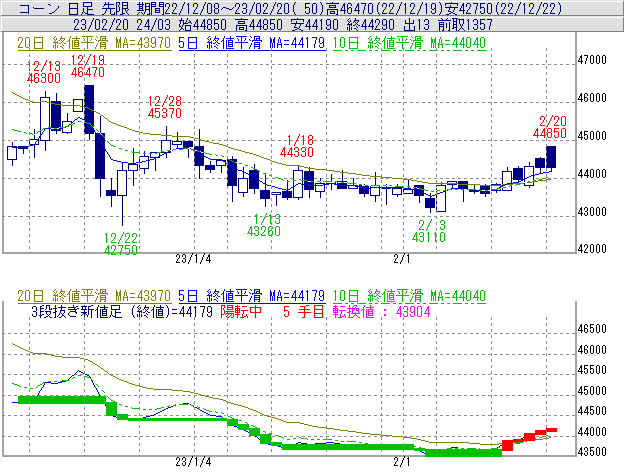Image resolution: width=624 pixels, height=475 pixels.
Task: Click the 45500 lower chart axis label
Action: click(592, 370)
